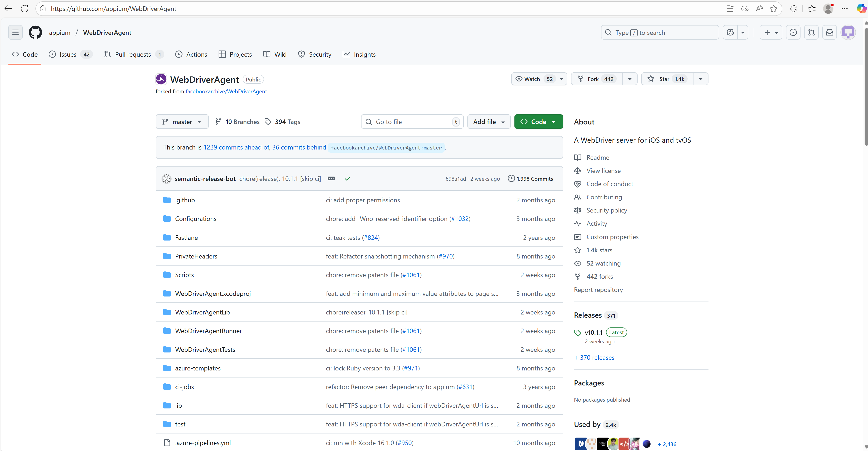Screen dimensions: 868x451
Task: Open the master branch dropdown
Action: pyautogui.click(x=182, y=122)
